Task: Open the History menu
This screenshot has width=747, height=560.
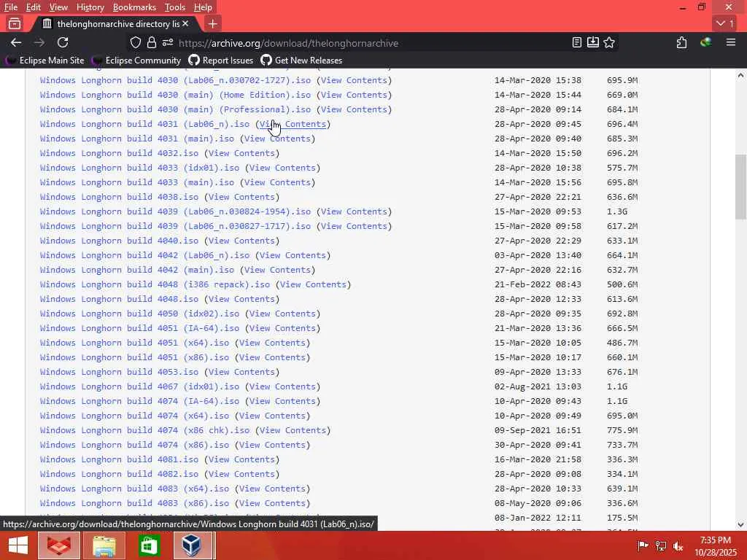Action: click(x=90, y=7)
